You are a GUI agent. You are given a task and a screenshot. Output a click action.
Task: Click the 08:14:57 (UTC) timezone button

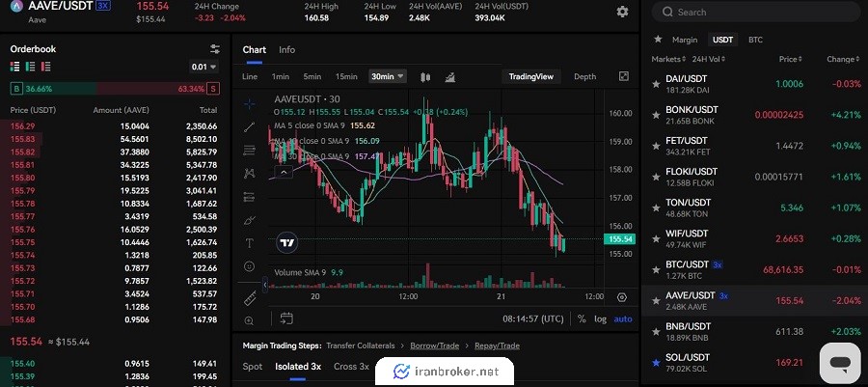click(532, 318)
